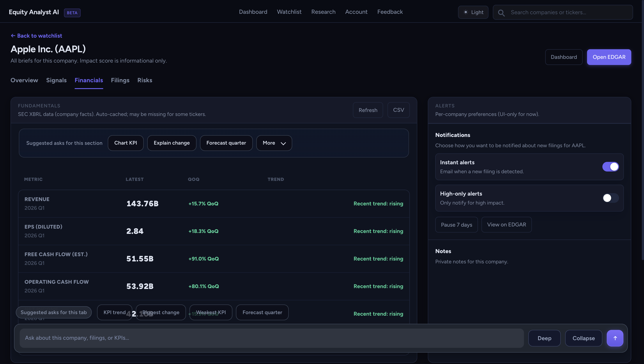Disable the Instant alerts toggle
Screen dimensions: 644x364
[610, 166]
